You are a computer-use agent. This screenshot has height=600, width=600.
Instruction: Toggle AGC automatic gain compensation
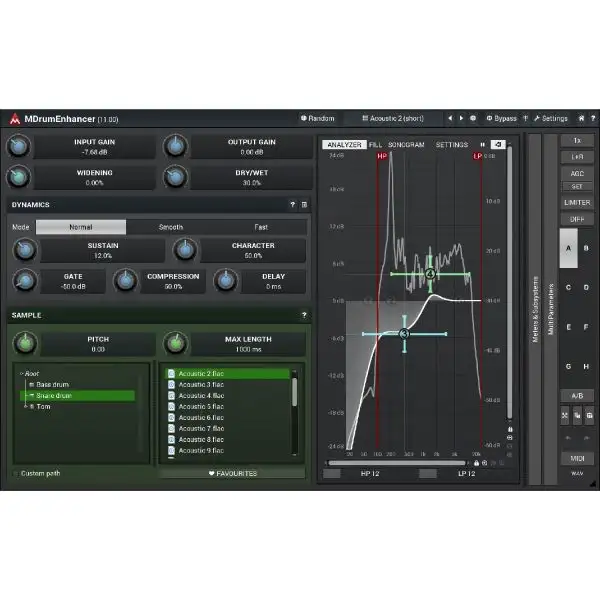[577, 173]
